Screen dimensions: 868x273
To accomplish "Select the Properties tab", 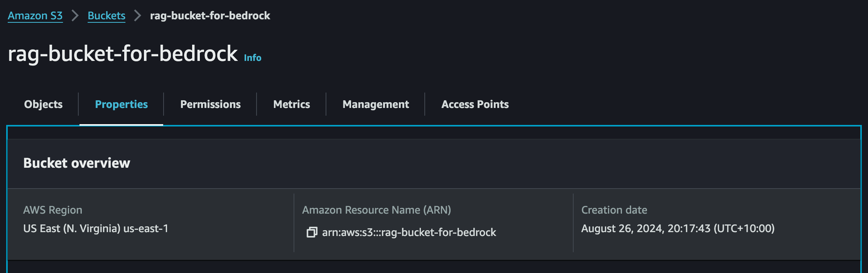I will (x=122, y=104).
